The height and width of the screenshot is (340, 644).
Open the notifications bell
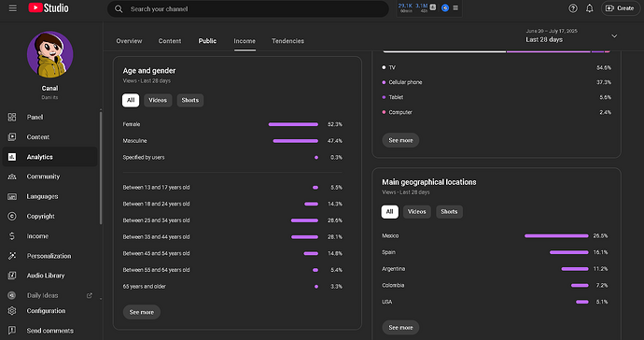click(x=589, y=8)
